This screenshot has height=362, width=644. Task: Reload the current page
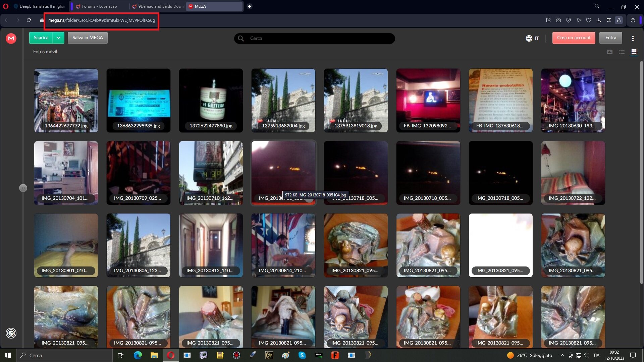(29, 20)
